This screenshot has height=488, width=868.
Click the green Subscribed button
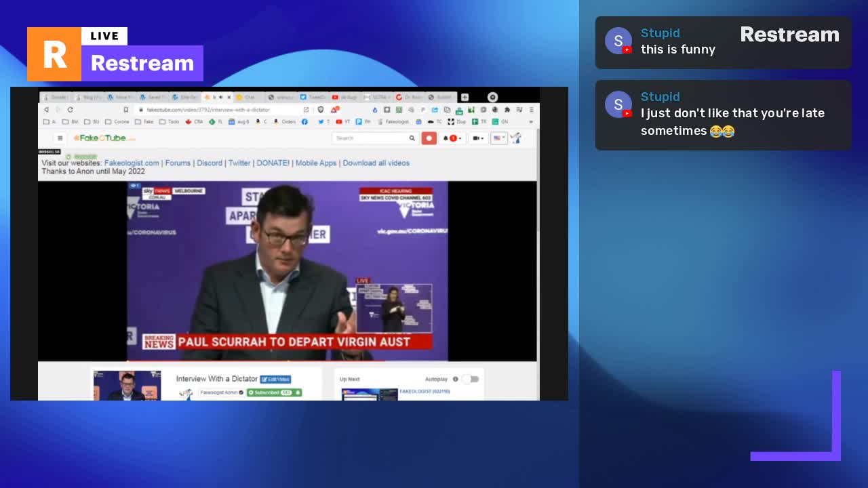coord(274,392)
